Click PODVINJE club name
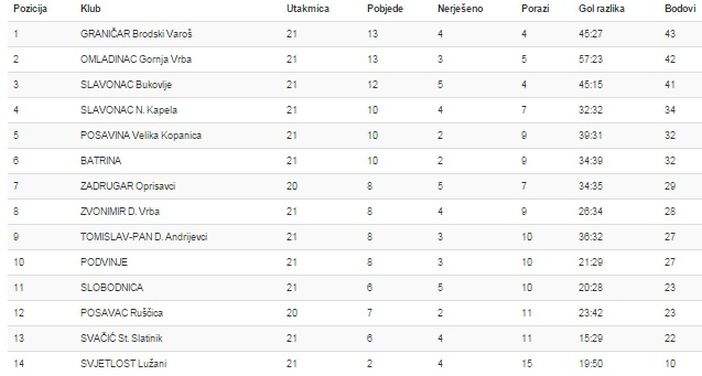This screenshot has width=702, height=376. click(104, 262)
